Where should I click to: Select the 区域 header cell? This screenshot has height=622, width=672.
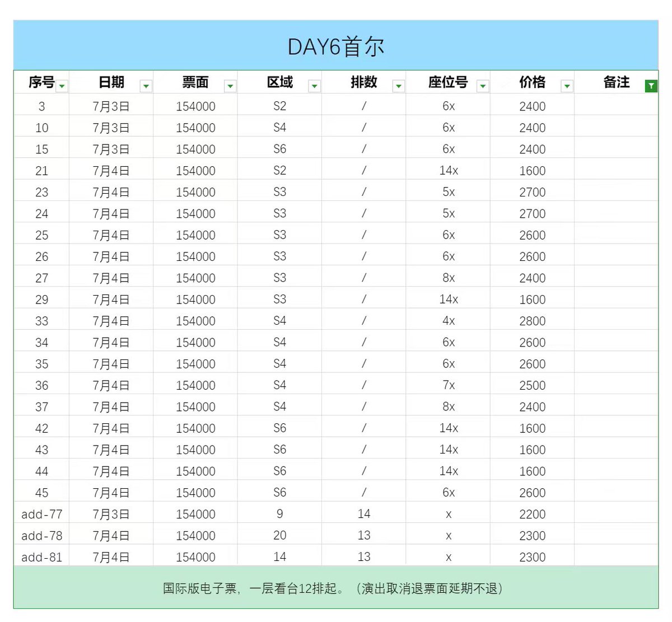pos(279,82)
